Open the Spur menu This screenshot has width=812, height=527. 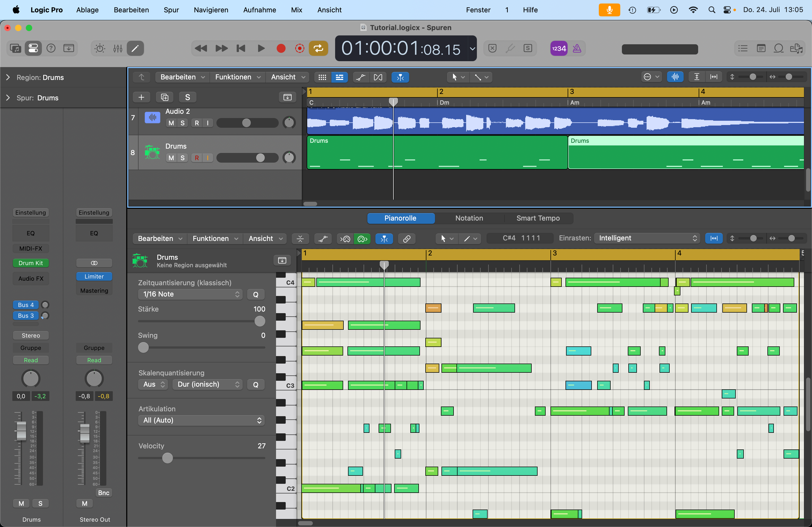tap(171, 10)
